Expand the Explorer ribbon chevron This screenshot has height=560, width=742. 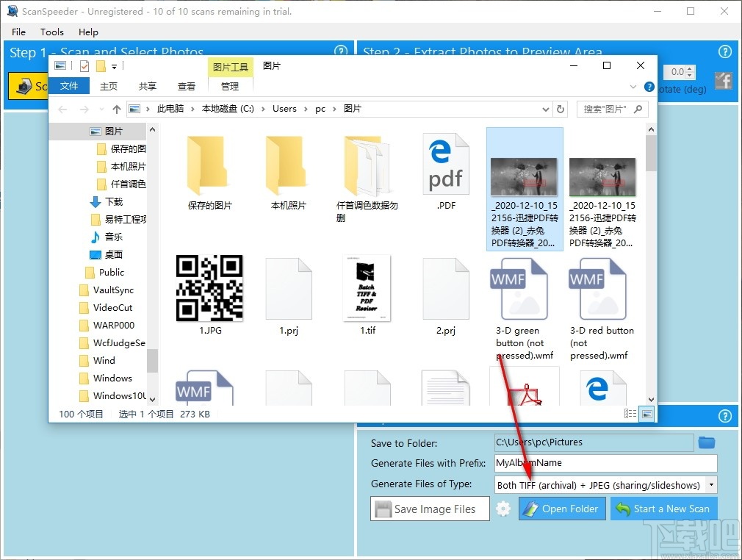(633, 87)
